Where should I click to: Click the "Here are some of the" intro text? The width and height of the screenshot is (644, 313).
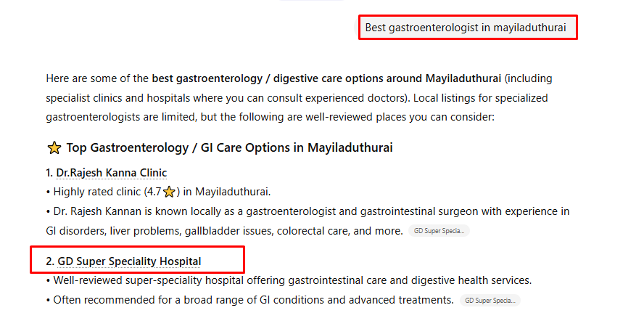coord(97,78)
